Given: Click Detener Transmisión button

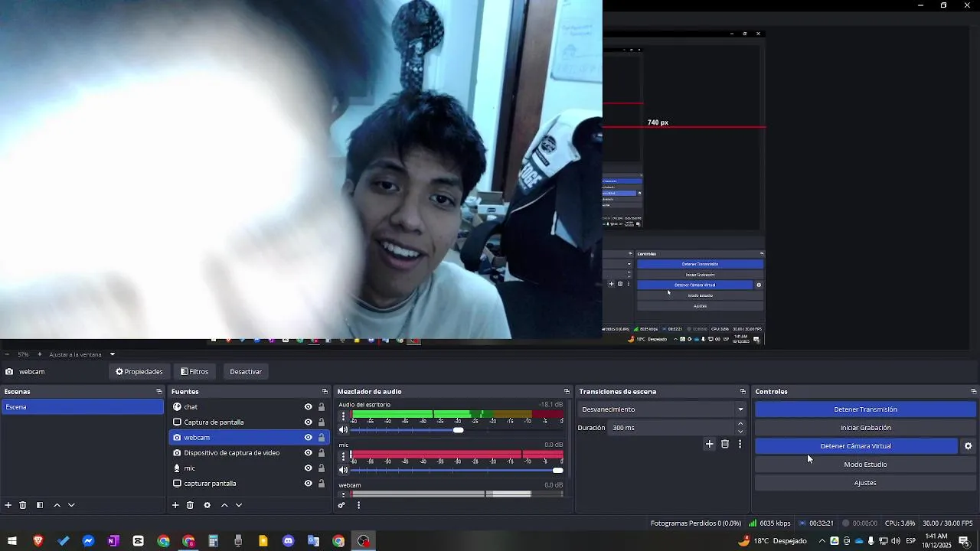Looking at the screenshot, I should (865, 409).
